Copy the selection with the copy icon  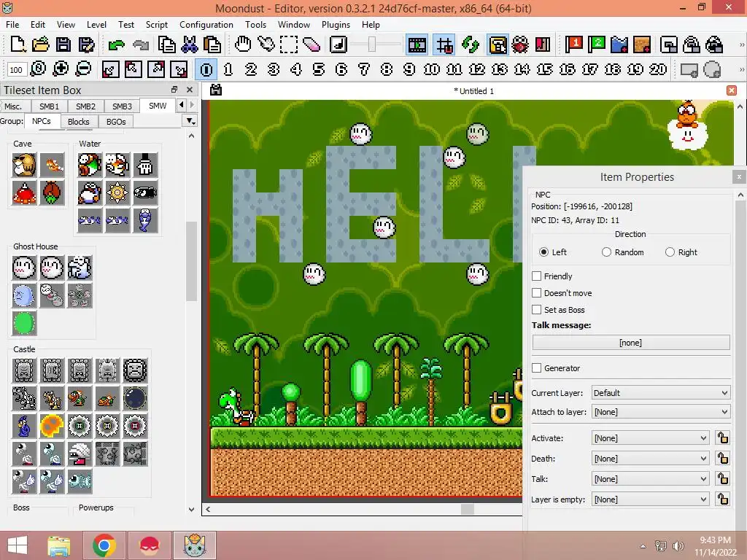coord(167,44)
